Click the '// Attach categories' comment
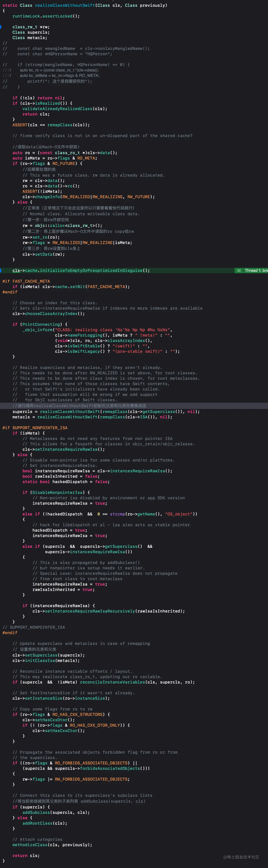The image size is (268, 868). [x=37, y=839]
